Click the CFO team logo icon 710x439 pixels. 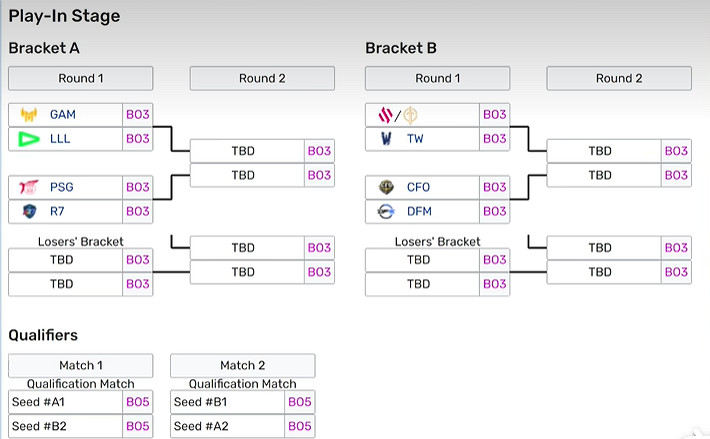[386, 187]
